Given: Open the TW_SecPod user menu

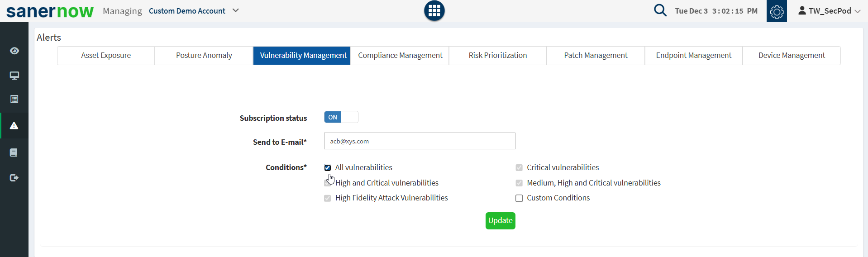Looking at the screenshot, I should tap(829, 11).
